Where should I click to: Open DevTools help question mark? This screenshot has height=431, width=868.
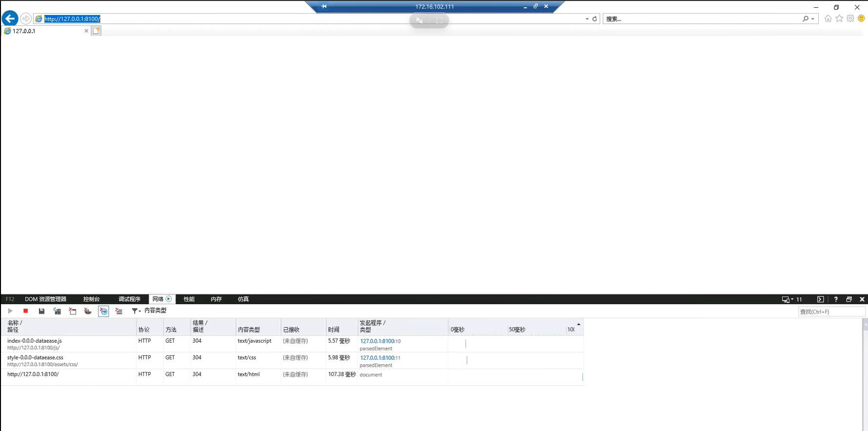(836, 299)
